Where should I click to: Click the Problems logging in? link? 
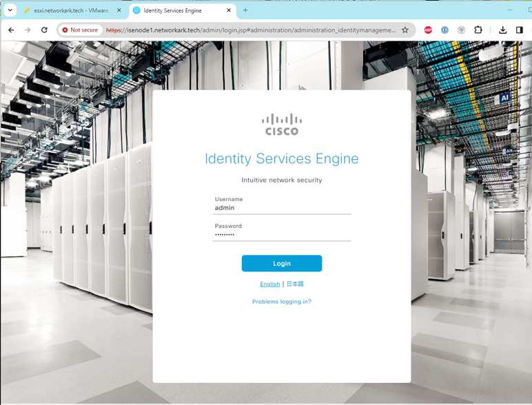point(282,302)
